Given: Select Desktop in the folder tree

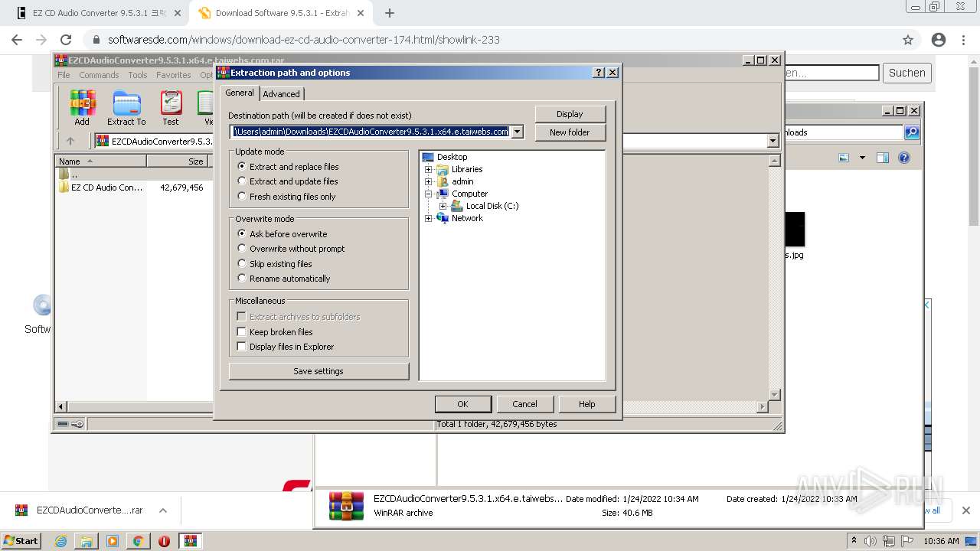Looking at the screenshot, I should (x=452, y=157).
